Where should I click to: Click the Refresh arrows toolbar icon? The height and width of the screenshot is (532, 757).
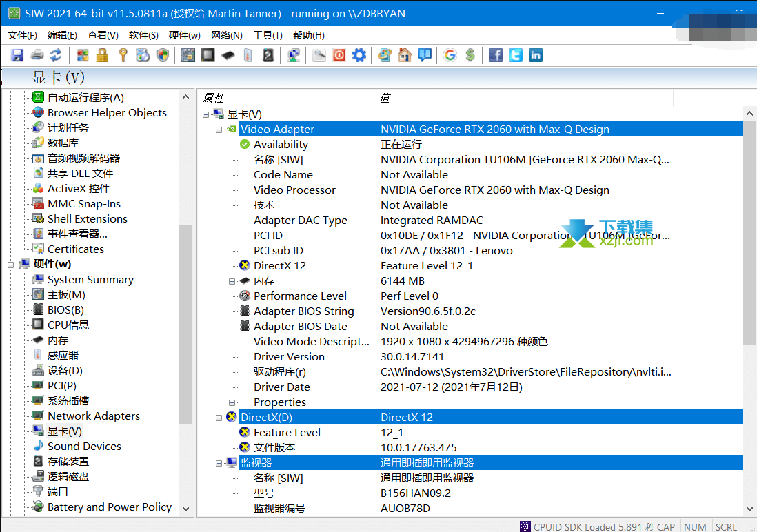[x=56, y=55]
